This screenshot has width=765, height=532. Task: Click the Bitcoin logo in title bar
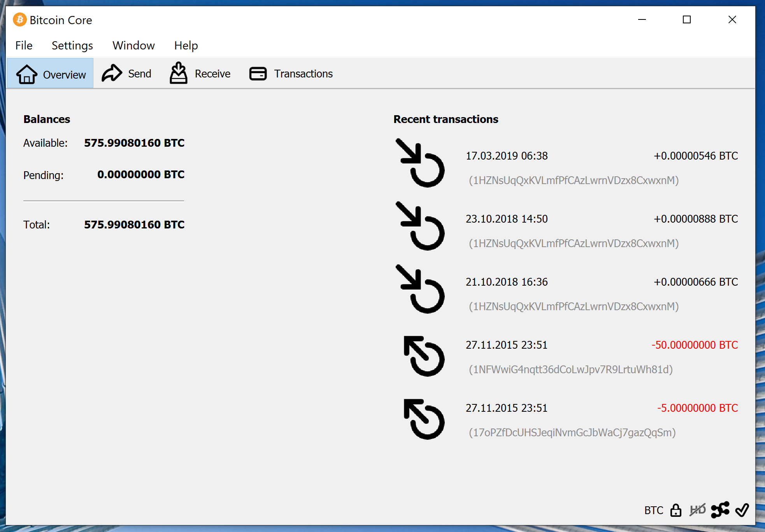19,19
